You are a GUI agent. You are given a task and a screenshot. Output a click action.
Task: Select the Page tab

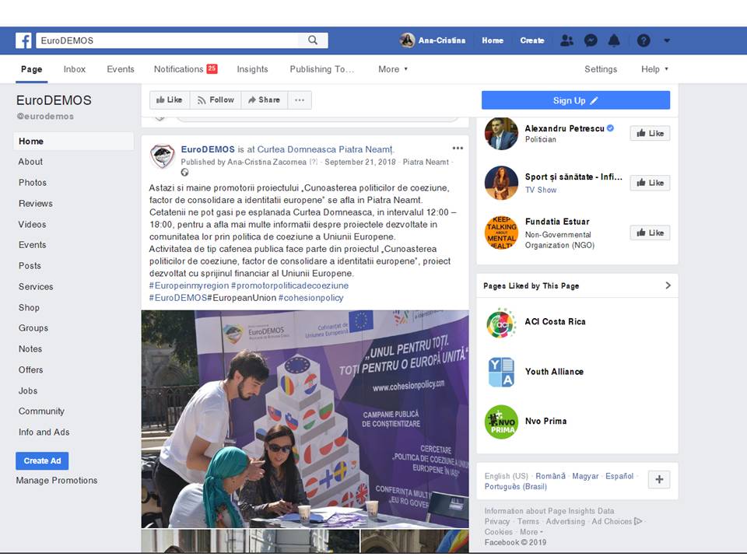pyautogui.click(x=31, y=69)
